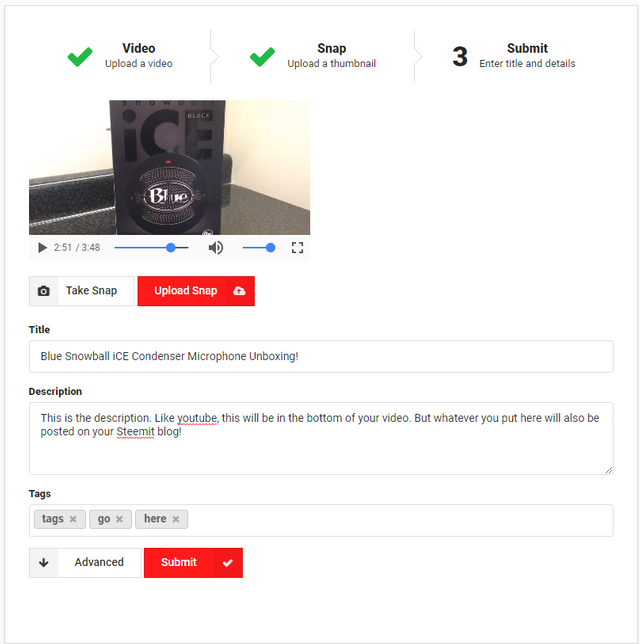Click the Advanced button label

click(x=99, y=562)
